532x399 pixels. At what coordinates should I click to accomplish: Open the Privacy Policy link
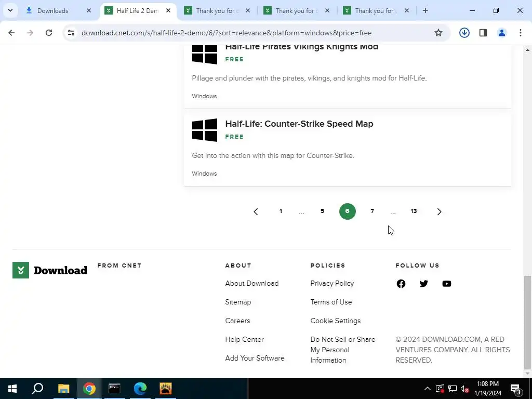tap(332, 283)
